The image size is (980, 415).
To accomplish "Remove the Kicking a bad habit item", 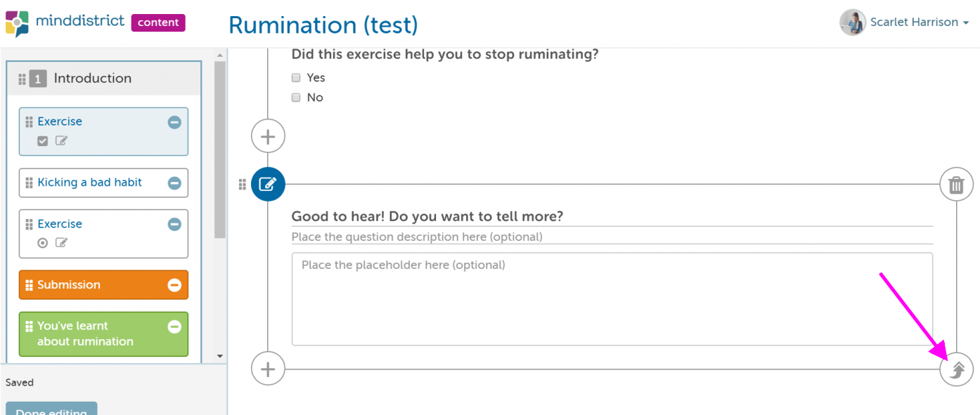I will click(x=174, y=183).
